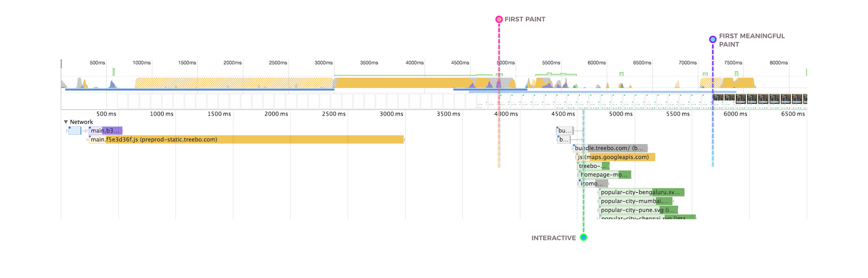Select the homepage-mo image request
Screen dimensions: 868x278
click(605, 175)
